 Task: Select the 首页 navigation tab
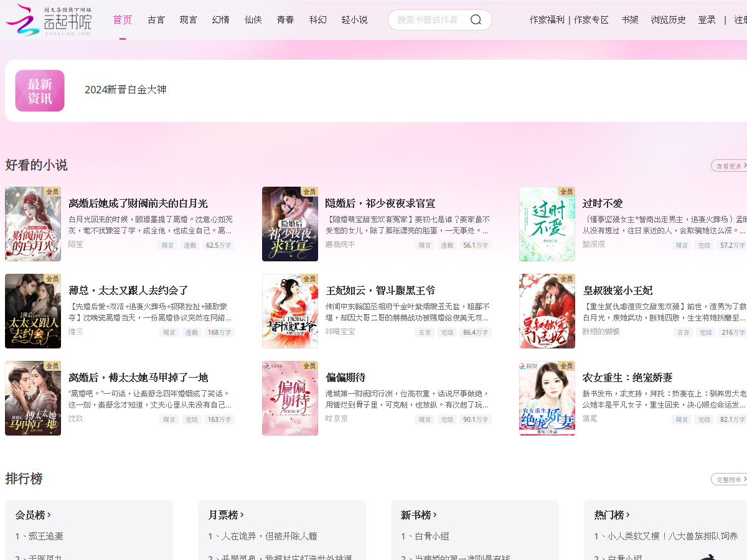point(123,20)
